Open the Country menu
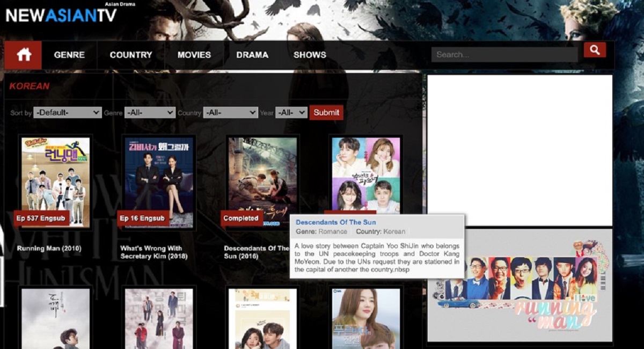The height and width of the screenshot is (349, 644). (x=131, y=55)
